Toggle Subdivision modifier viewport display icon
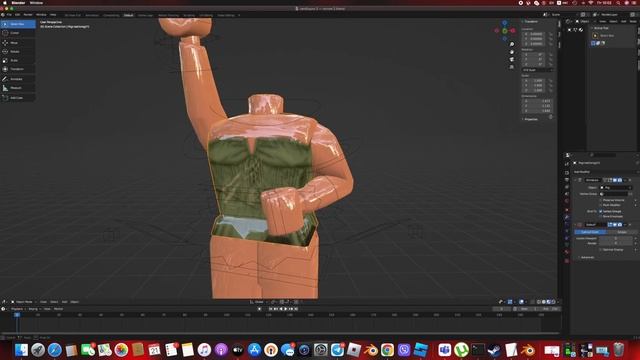The image size is (640, 360). [615, 224]
